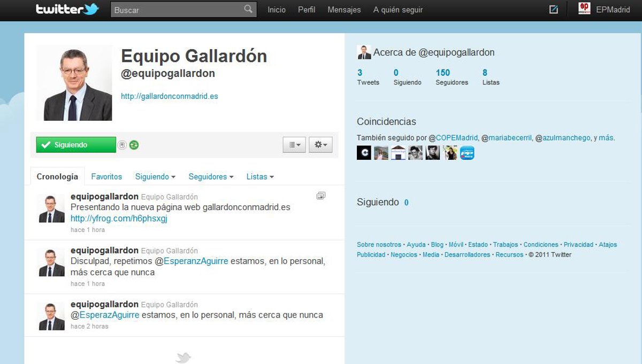Click the green retweets icon beside Siguiendo
The height and width of the screenshot is (364, 642).
pos(134,145)
